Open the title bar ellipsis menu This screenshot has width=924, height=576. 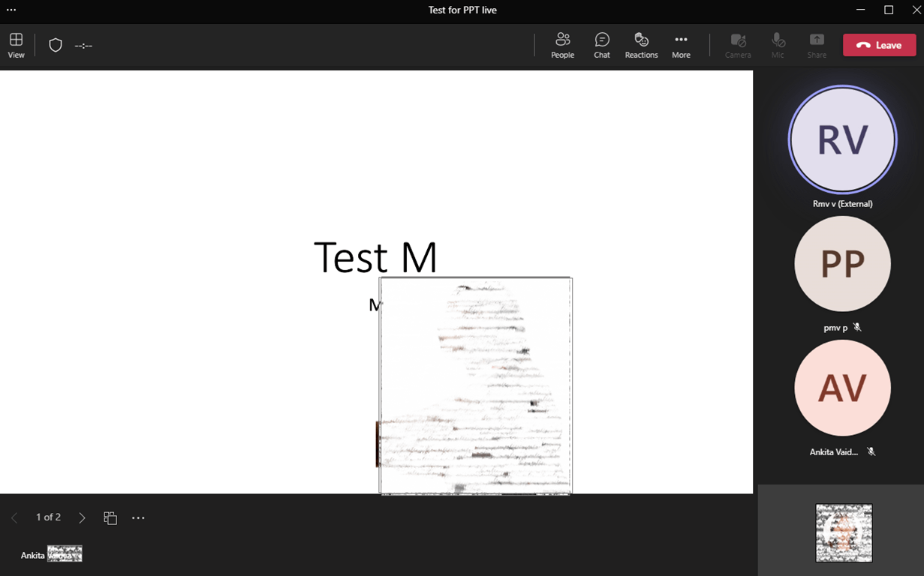click(x=11, y=10)
